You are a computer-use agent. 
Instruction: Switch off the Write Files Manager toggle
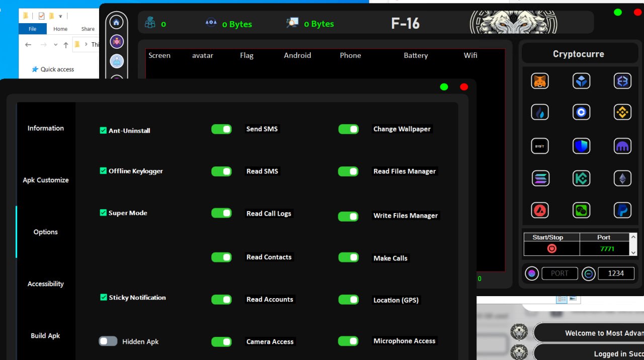click(x=348, y=216)
